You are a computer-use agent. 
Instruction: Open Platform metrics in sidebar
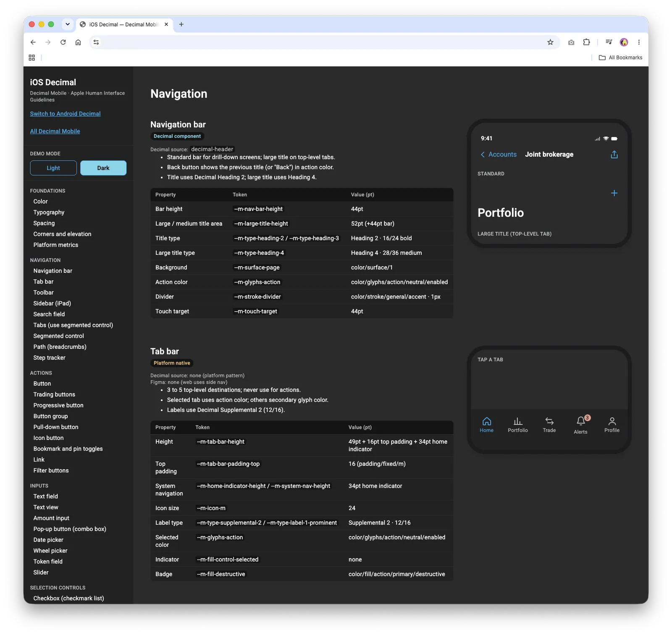click(56, 245)
